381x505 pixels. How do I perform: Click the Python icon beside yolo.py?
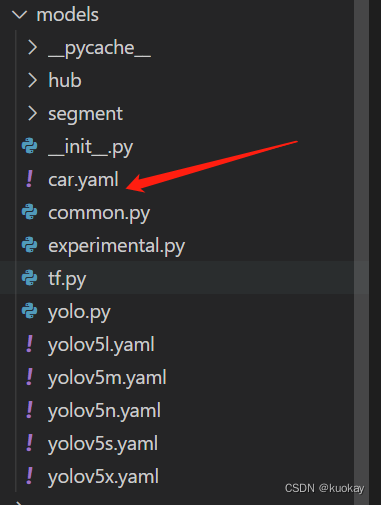(29, 311)
